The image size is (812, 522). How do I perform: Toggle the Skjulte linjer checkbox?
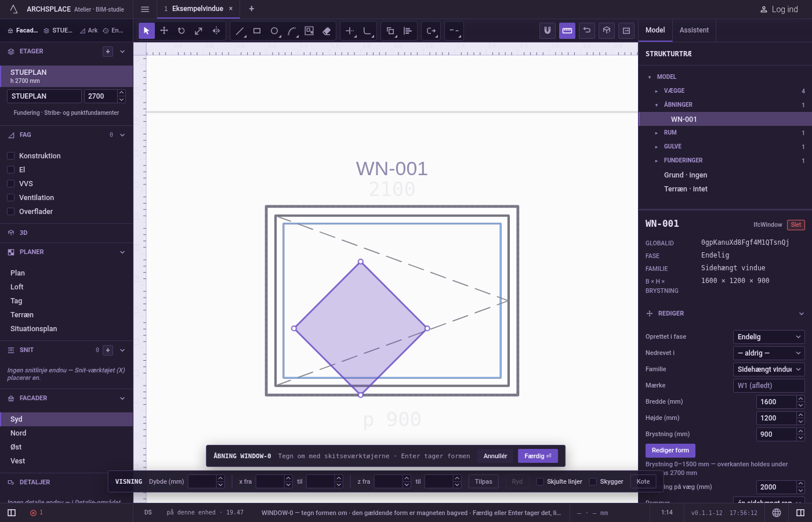click(x=540, y=481)
